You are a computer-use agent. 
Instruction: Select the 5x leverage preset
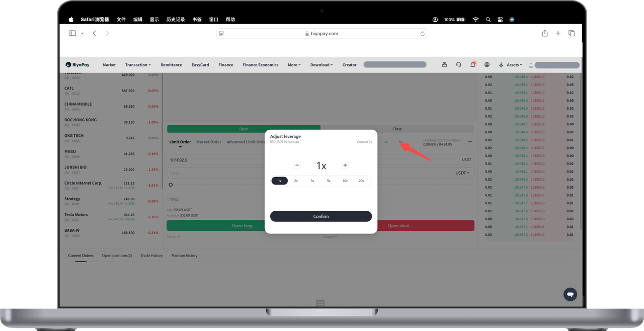click(x=329, y=181)
